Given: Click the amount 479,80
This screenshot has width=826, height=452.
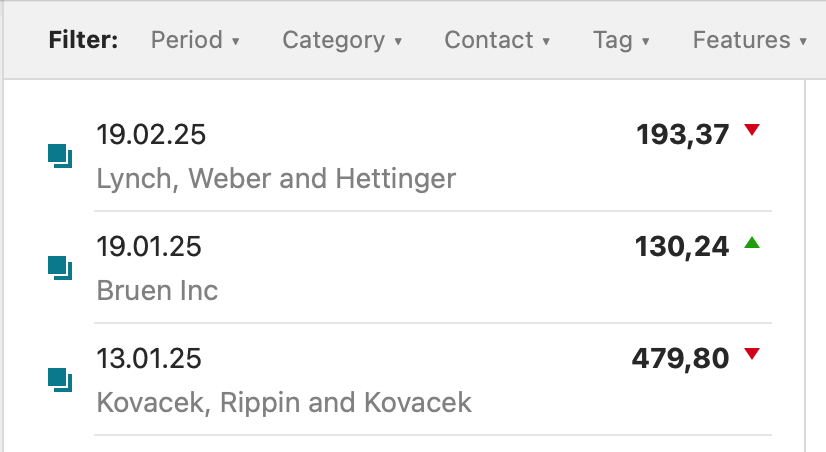Looking at the screenshot, I should point(681,358).
